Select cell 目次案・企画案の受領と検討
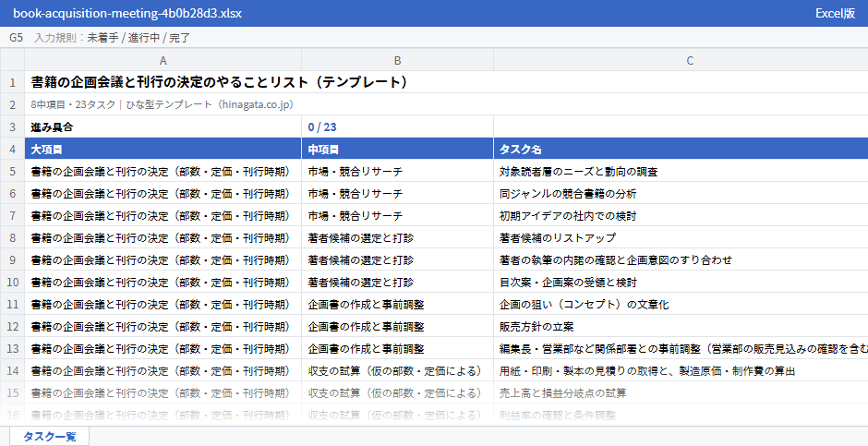Screen dimensions: 868x446 681,283
